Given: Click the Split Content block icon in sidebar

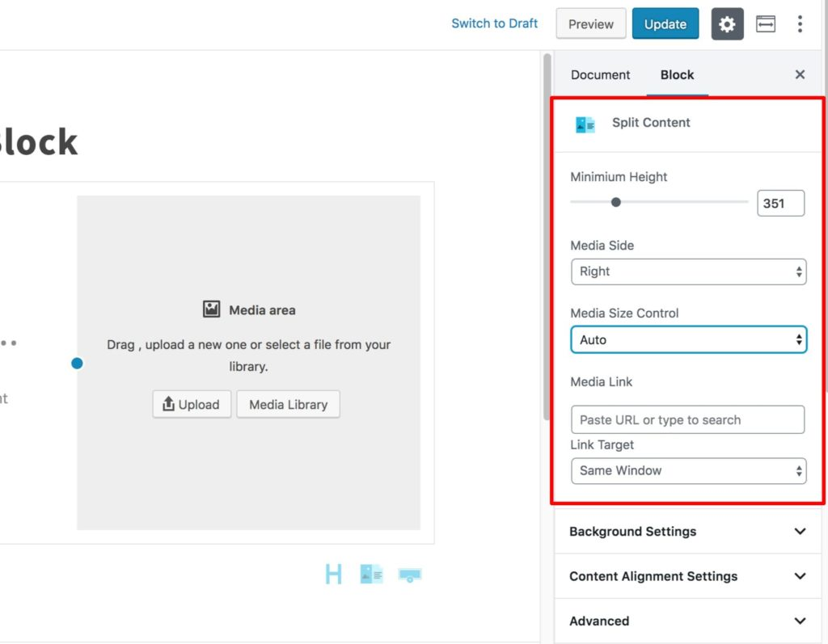Looking at the screenshot, I should [585, 124].
